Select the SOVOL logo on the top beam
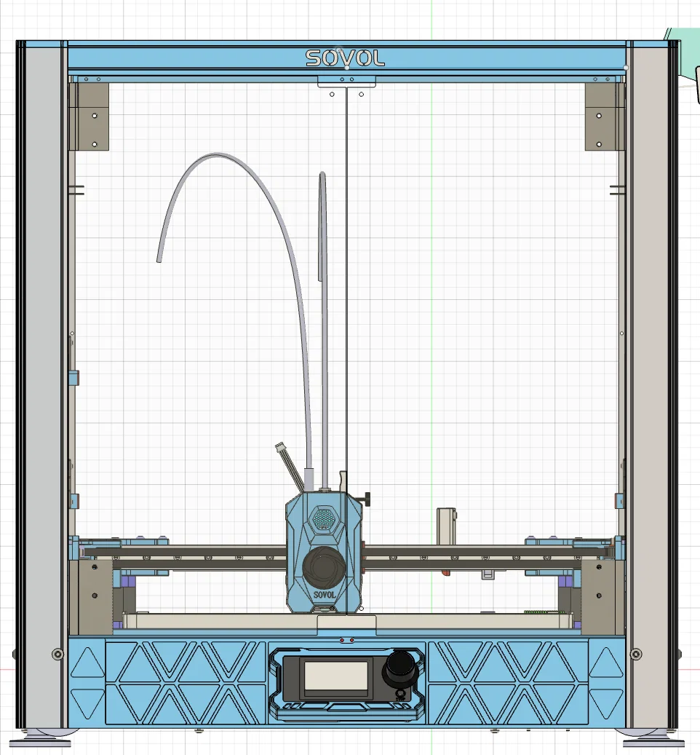Viewport: 700px width, 755px height. pyautogui.click(x=345, y=58)
